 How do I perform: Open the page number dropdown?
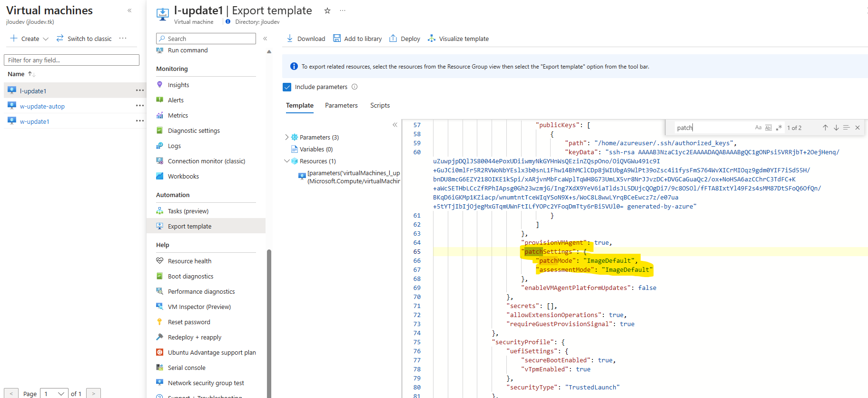[54, 394]
